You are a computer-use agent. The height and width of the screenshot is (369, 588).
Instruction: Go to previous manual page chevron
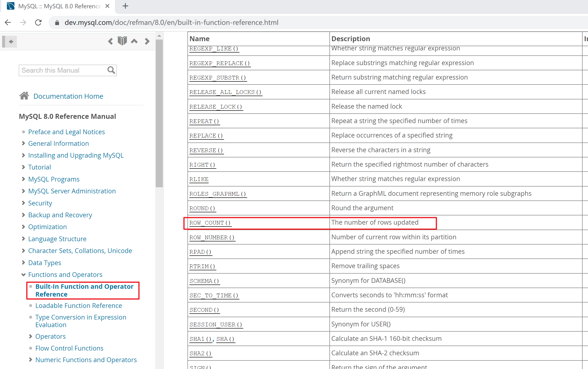pos(110,41)
